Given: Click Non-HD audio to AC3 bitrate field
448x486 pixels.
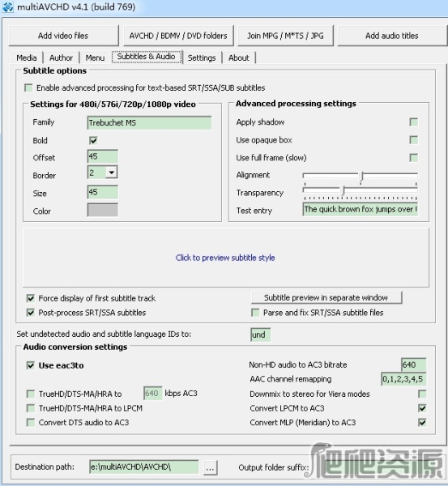Looking at the screenshot, I should (x=414, y=364).
